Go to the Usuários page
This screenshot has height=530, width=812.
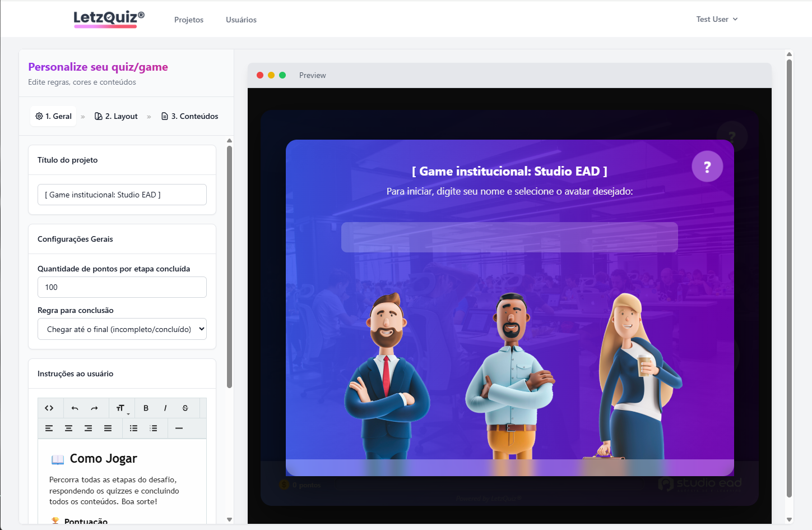[241, 20]
